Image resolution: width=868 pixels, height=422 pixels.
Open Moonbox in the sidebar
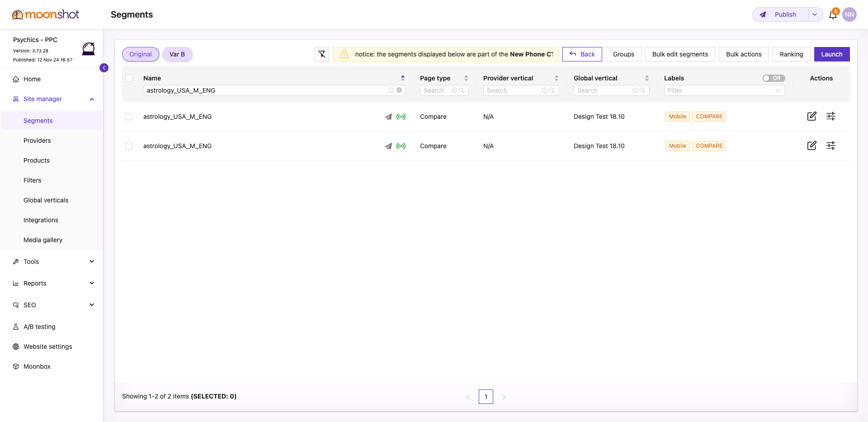click(37, 366)
